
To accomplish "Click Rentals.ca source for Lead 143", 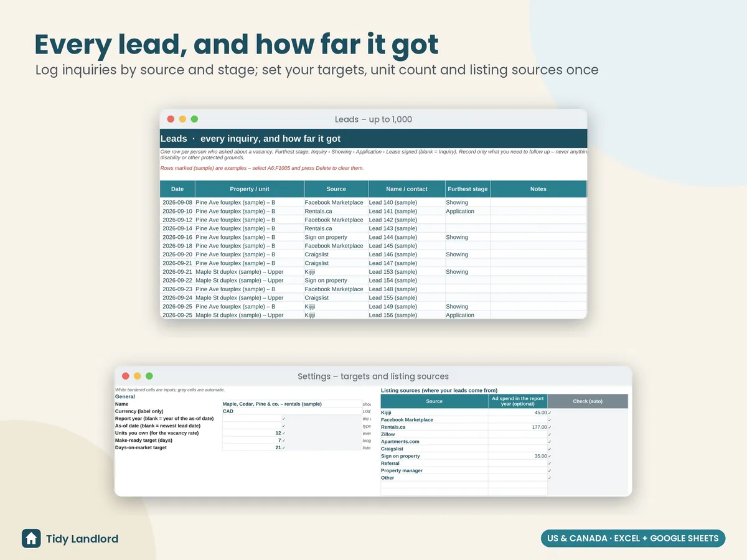I will 336,228.
